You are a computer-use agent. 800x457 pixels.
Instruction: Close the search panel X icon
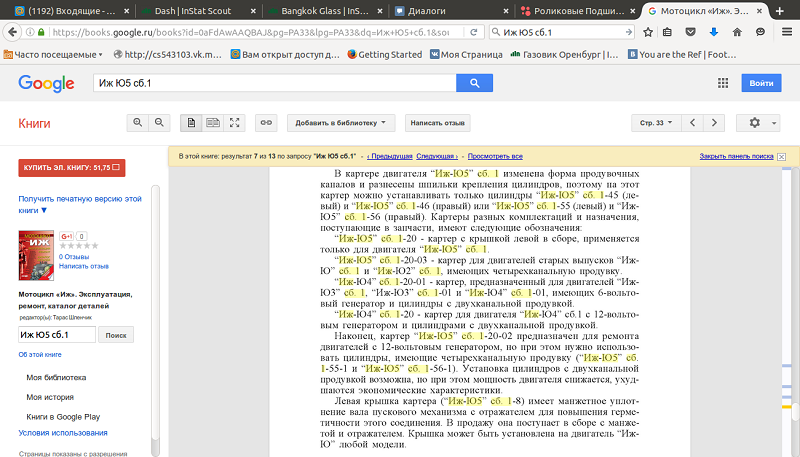pos(781,157)
